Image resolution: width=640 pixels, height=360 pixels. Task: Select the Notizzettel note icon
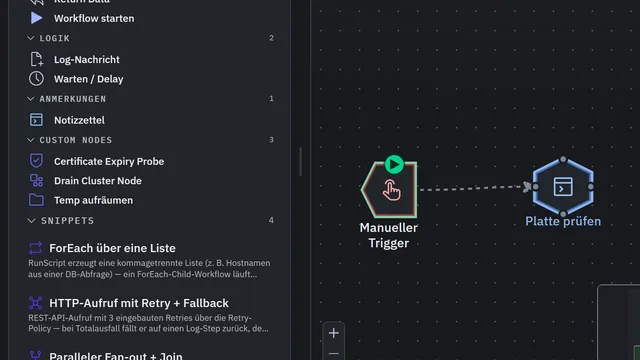36,120
